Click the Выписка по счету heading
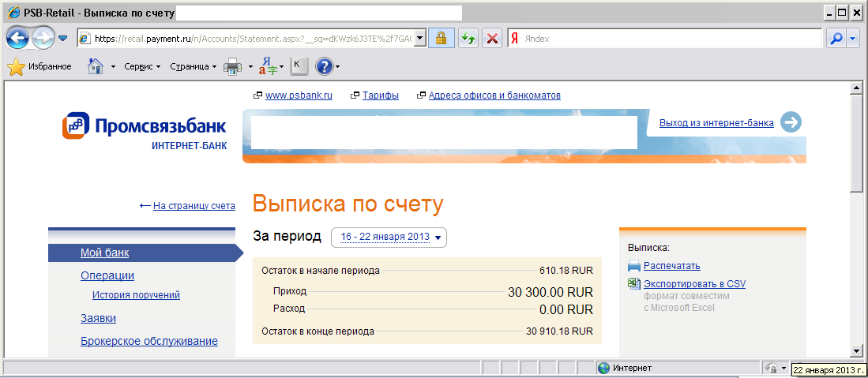Image resolution: width=868 pixels, height=378 pixels. (x=348, y=204)
